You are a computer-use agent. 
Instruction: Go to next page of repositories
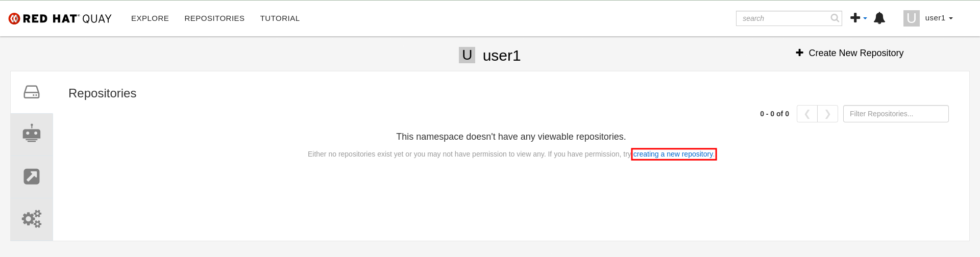(827, 114)
